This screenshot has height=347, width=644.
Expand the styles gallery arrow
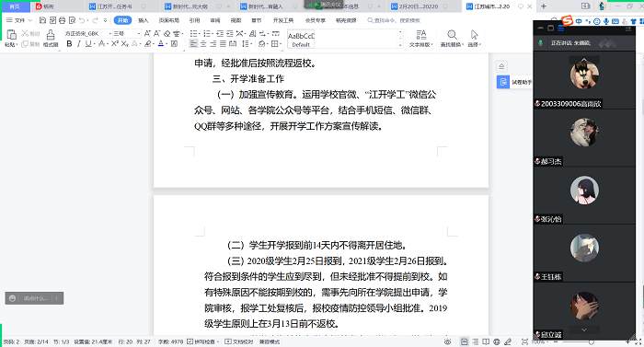point(400,45)
